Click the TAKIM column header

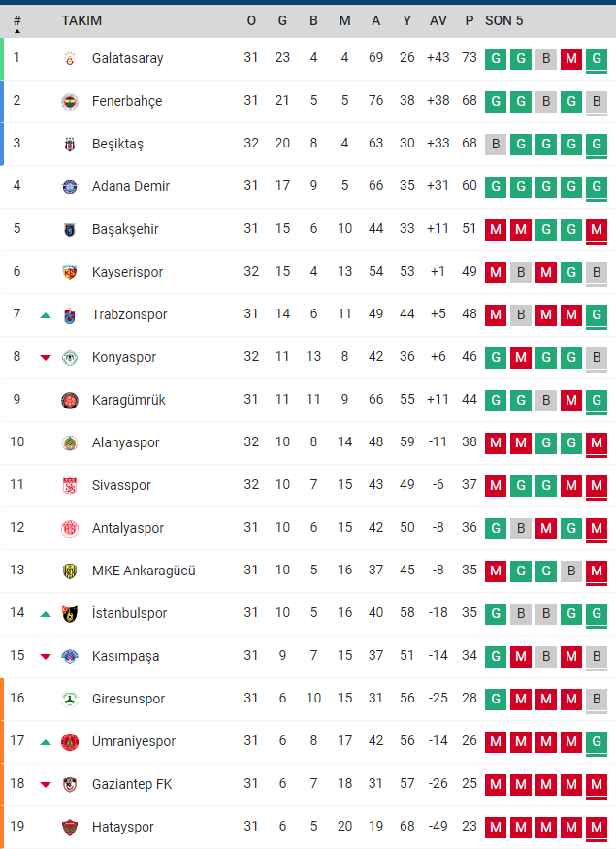[81, 20]
